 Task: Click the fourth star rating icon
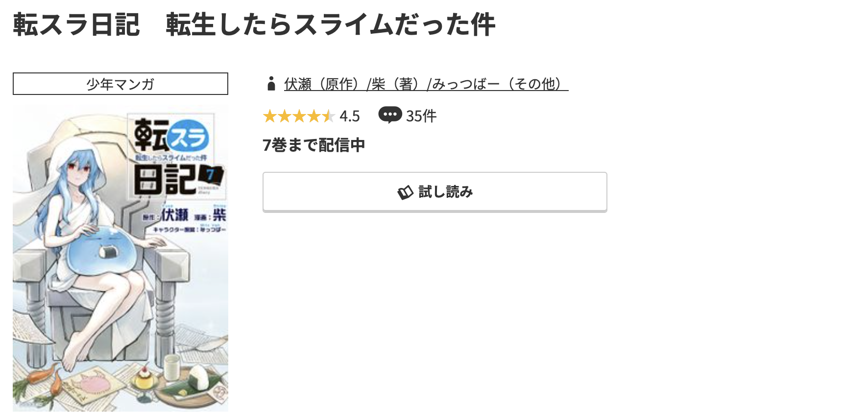pyautogui.click(x=315, y=116)
